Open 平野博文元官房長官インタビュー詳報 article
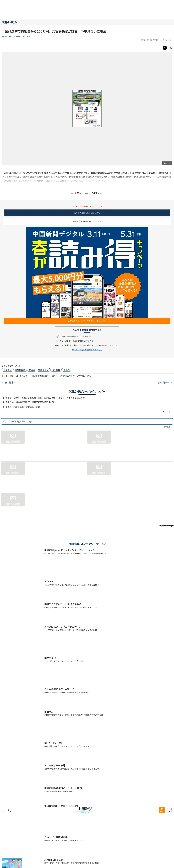174x868 pixels. pyautogui.click(x=23, y=407)
